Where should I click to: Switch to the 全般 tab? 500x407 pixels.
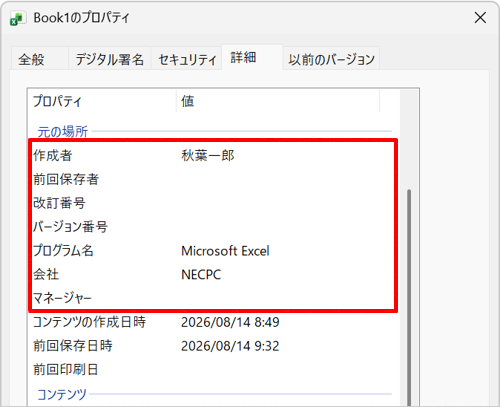(x=39, y=59)
